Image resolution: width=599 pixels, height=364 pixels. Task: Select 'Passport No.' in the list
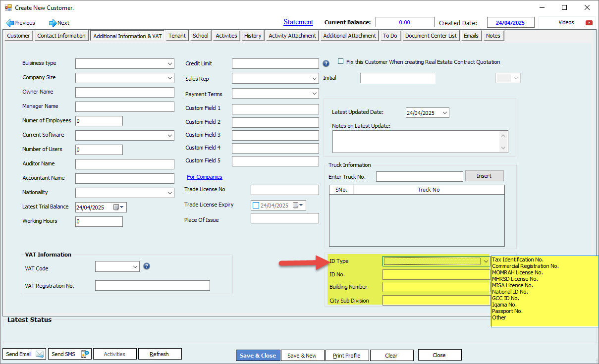pyautogui.click(x=507, y=311)
